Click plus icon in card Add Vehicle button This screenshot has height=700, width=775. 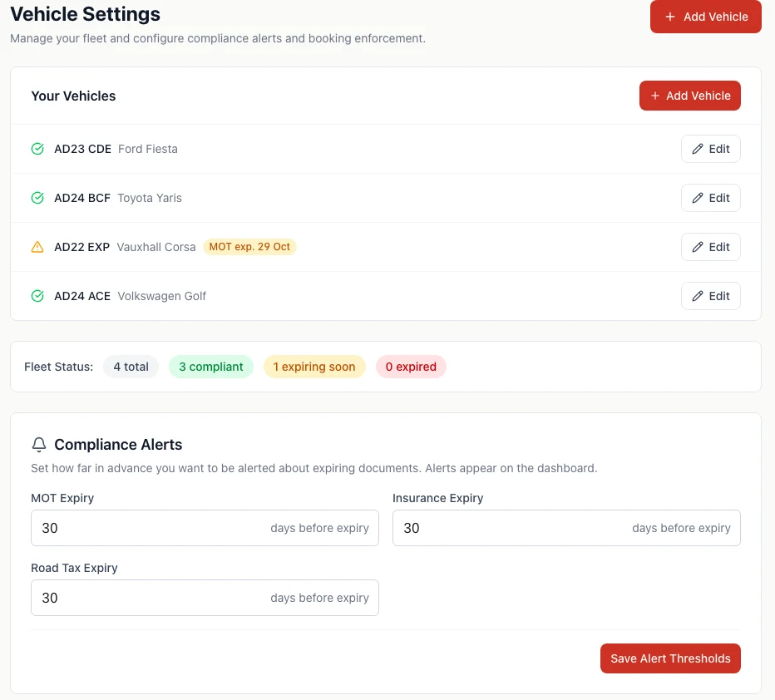(655, 96)
